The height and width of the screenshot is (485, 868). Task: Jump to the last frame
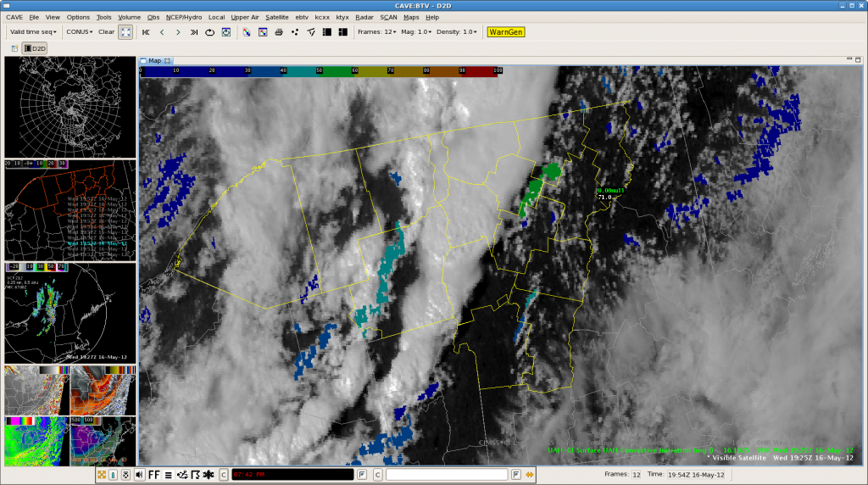(x=194, y=32)
